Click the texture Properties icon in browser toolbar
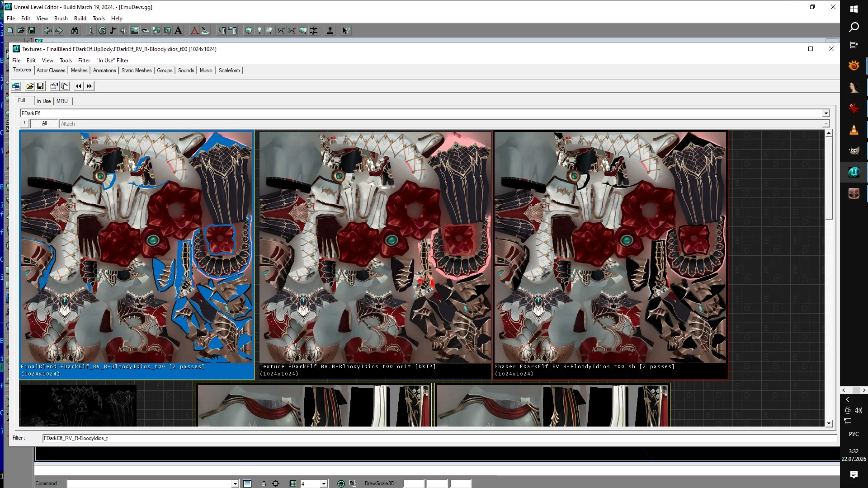Screen dimensions: 868x488 tap(54, 86)
